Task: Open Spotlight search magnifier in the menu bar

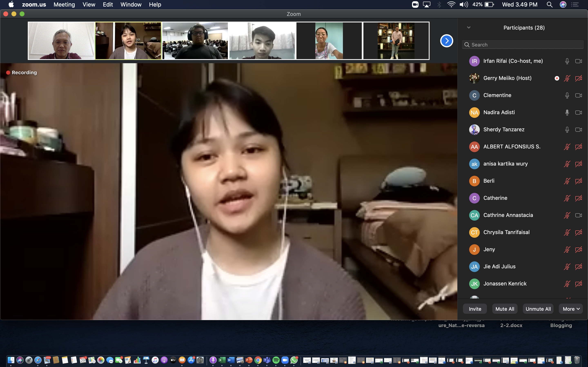Action: [550, 5]
